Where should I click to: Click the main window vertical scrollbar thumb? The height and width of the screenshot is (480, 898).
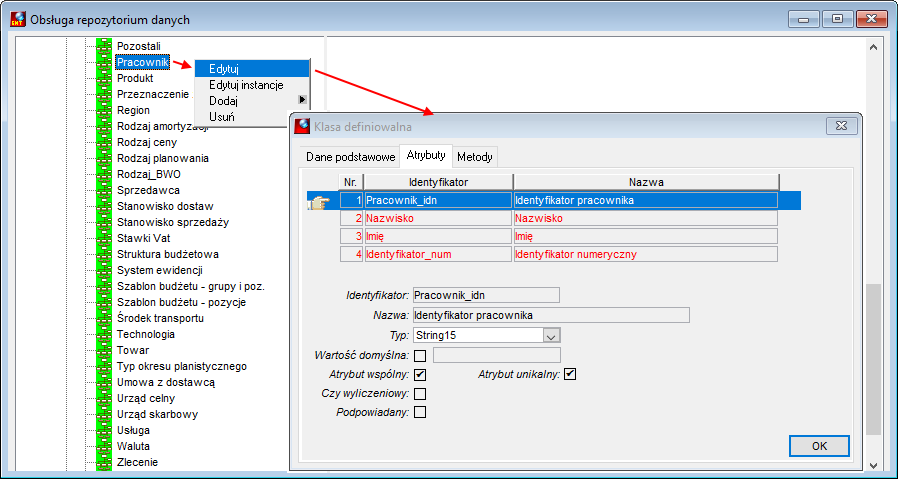(873, 359)
